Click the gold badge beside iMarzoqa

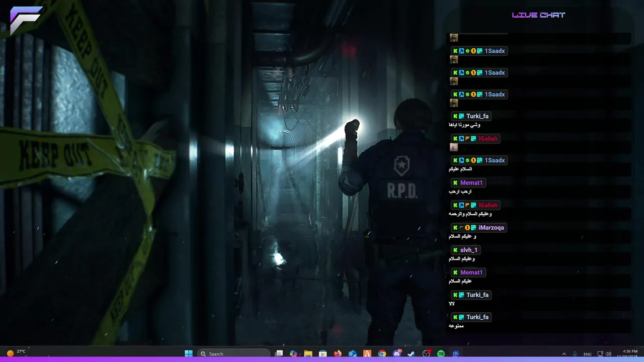[x=467, y=228]
